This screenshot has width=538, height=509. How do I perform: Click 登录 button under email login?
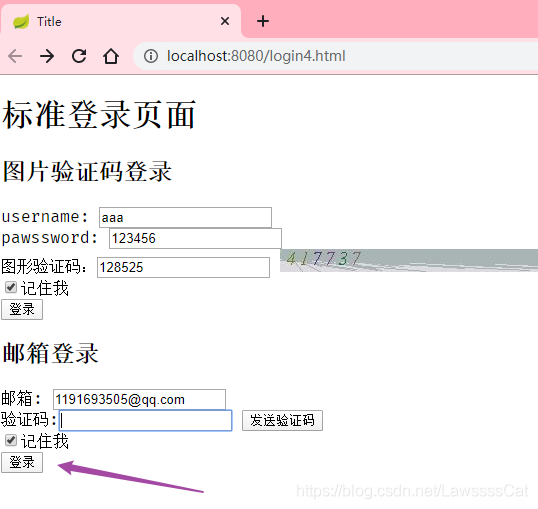click(x=22, y=463)
